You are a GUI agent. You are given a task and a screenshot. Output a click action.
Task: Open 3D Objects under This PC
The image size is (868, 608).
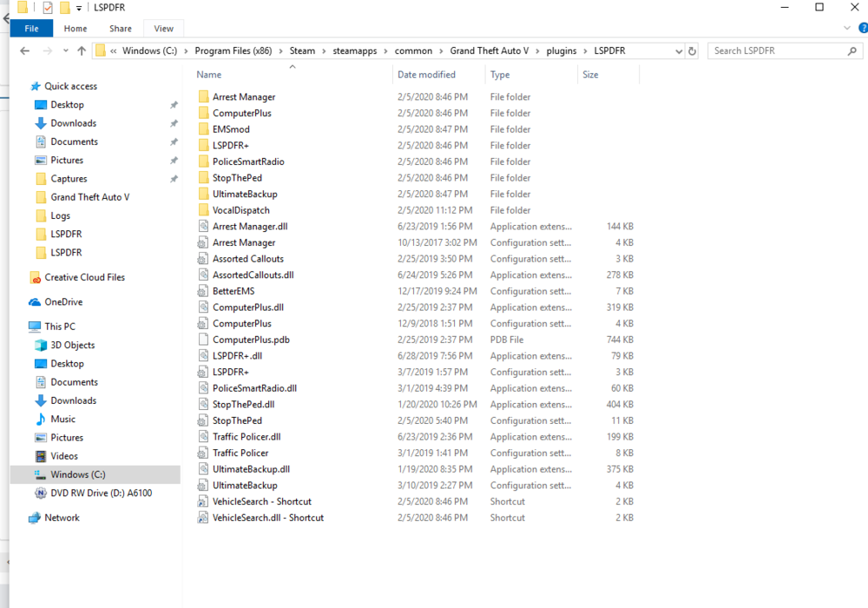(73, 345)
